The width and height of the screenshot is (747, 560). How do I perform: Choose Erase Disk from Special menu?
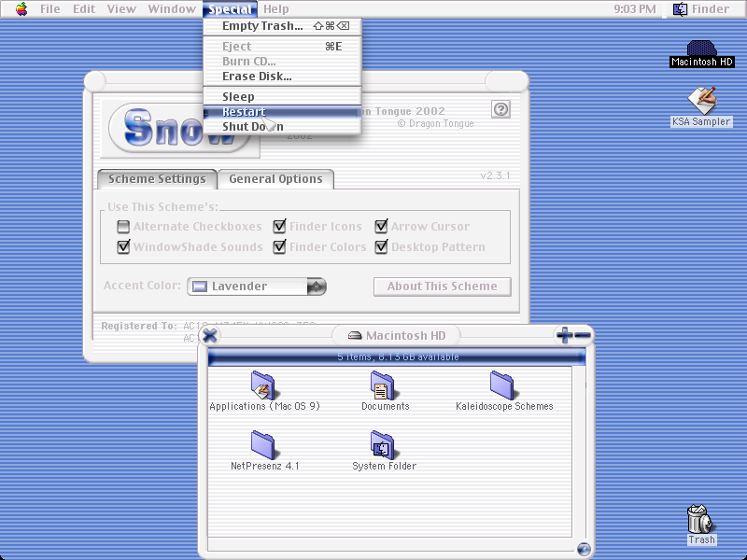coord(283,77)
